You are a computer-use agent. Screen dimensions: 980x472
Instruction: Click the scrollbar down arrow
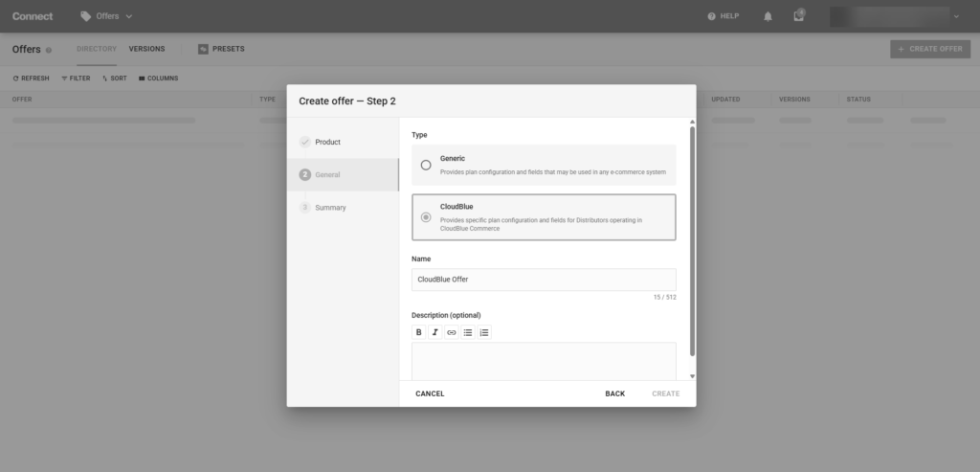[x=692, y=376]
